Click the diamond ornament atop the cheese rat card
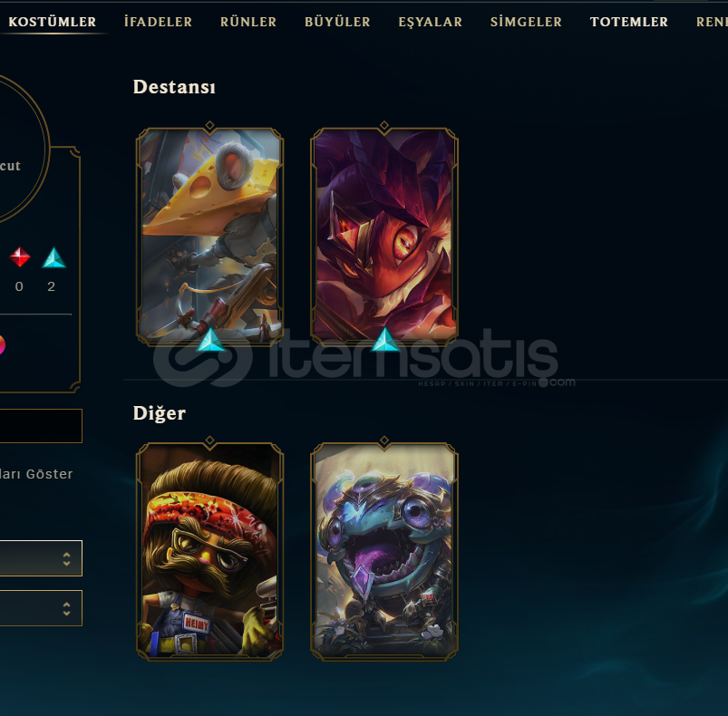 tap(209, 125)
